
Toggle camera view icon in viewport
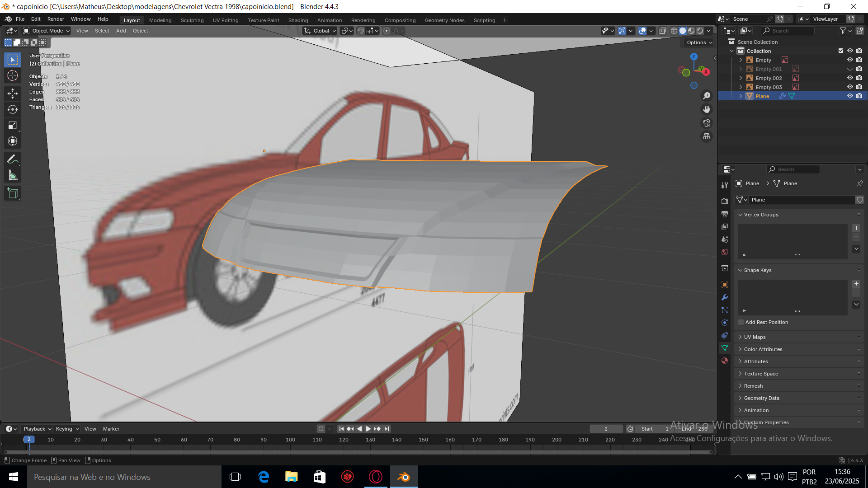707,123
